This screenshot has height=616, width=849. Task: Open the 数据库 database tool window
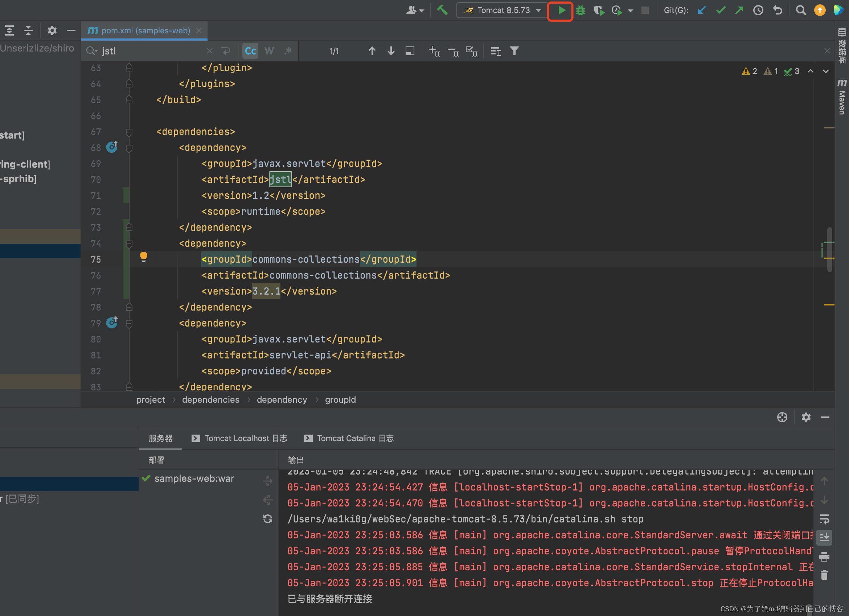pyautogui.click(x=842, y=46)
